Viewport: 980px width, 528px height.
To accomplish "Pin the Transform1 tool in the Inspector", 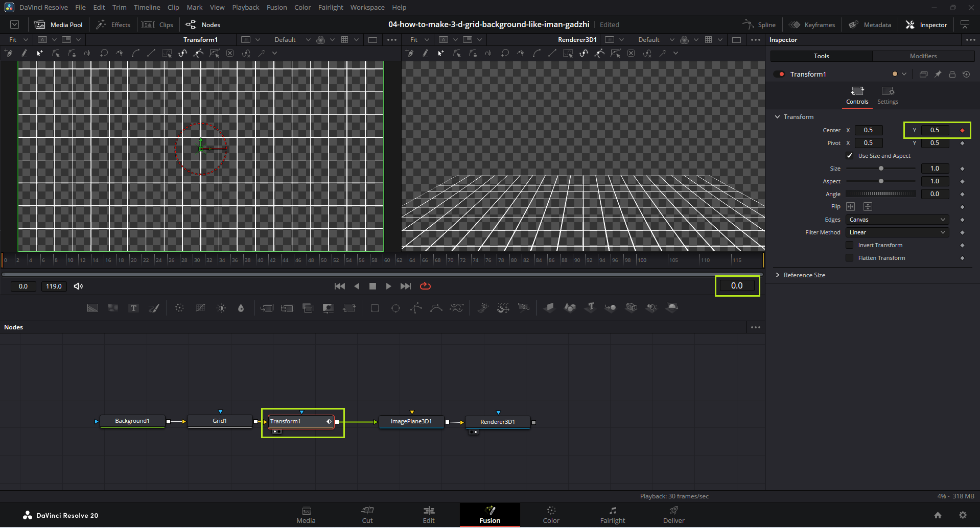I will [938, 75].
